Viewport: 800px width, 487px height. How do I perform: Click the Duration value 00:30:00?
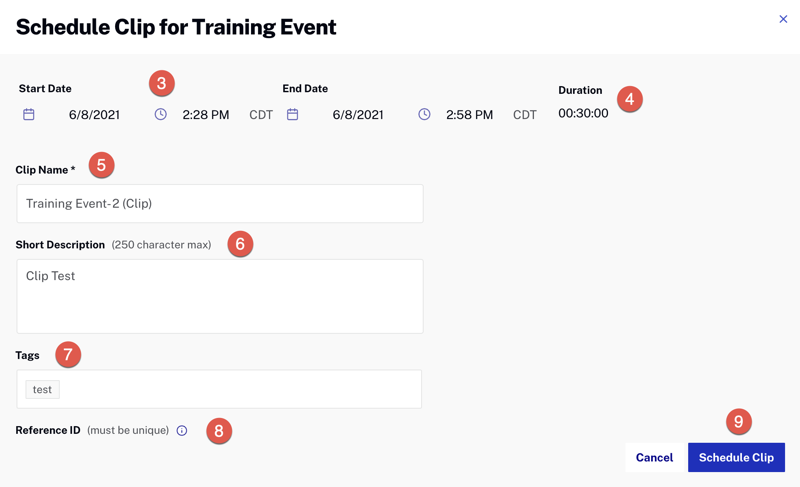[583, 114]
